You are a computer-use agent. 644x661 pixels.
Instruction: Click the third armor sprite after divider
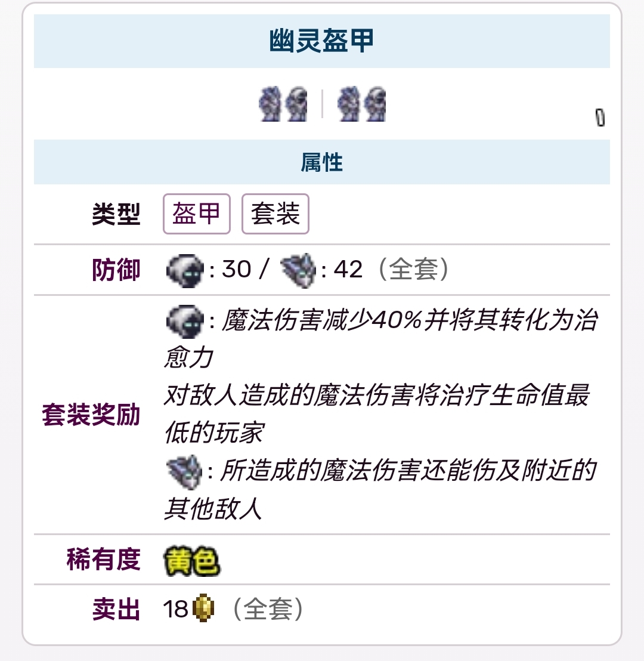tap(349, 104)
